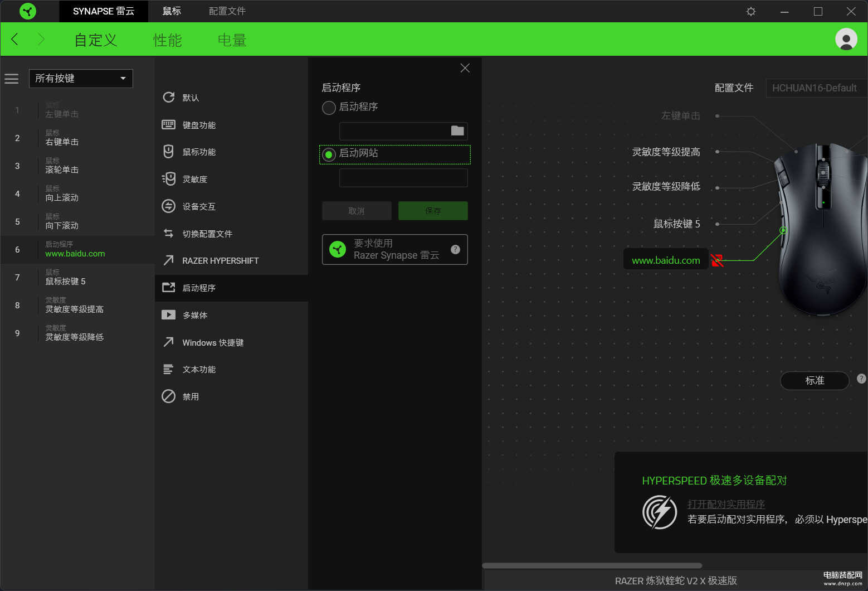Open the HCHUAN16-Default profile dropdown
868x591 pixels.
(x=816, y=88)
